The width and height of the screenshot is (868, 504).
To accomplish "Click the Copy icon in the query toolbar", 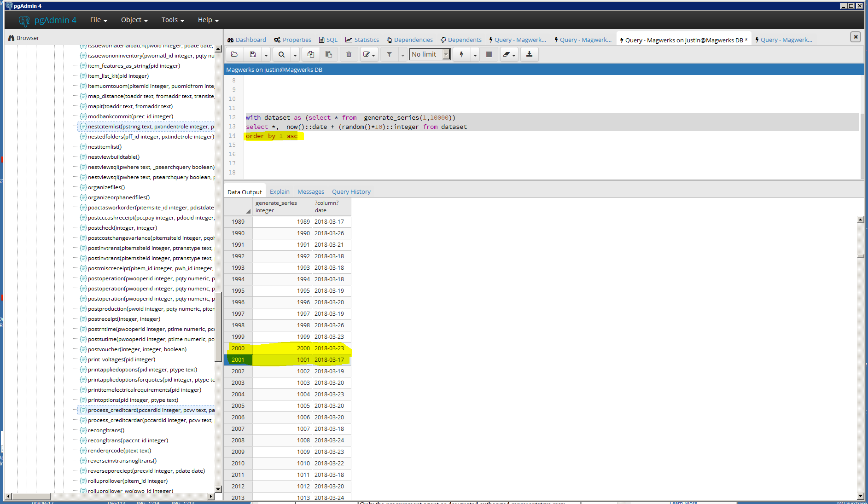I will pos(311,54).
